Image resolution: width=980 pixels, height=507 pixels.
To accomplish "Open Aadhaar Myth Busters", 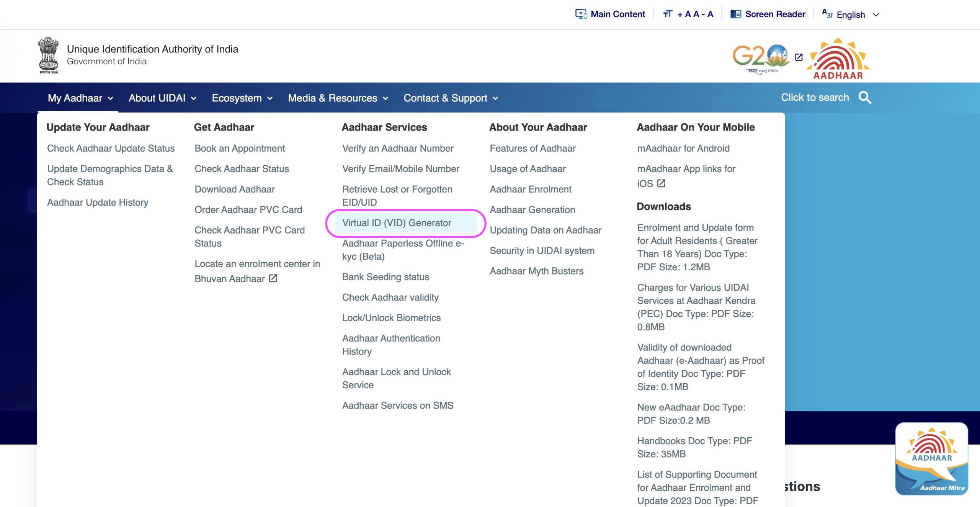I will [x=536, y=271].
